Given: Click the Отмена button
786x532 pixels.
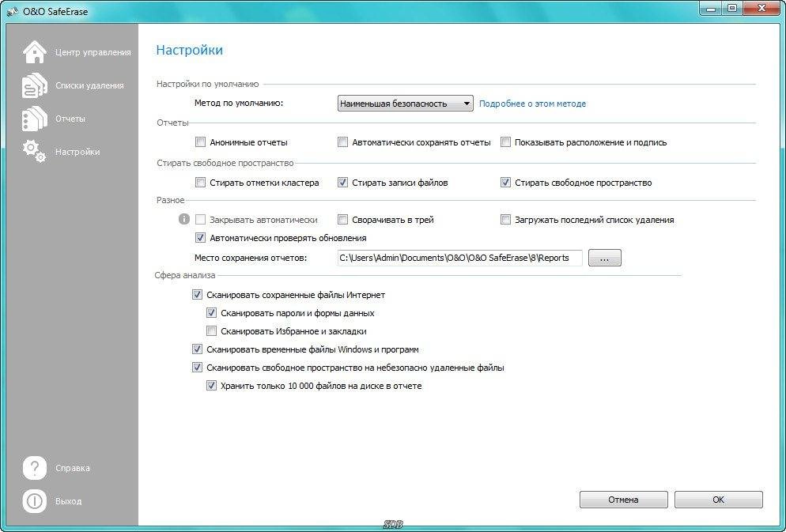Looking at the screenshot, I should pos(624,500).
